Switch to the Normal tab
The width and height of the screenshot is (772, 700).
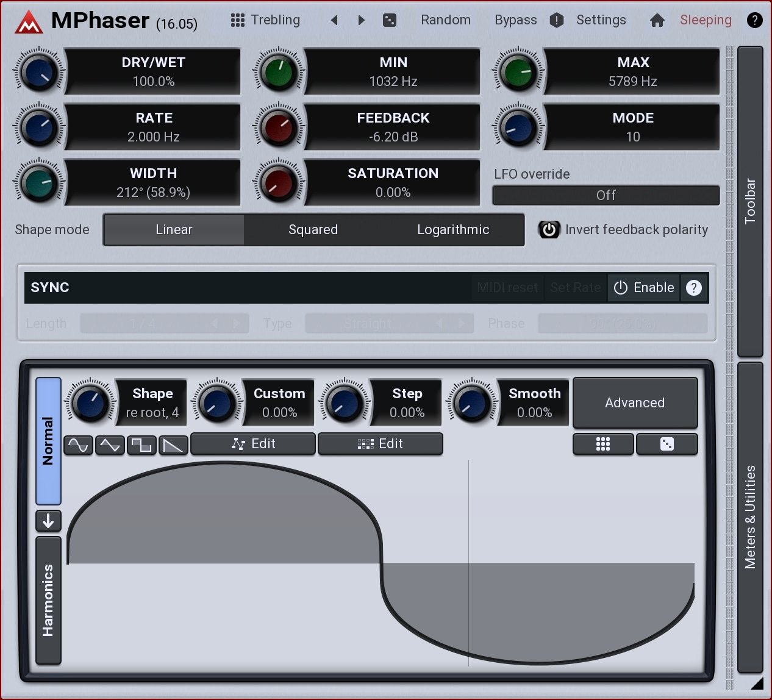pyautogui.click(x=48, y=441)
